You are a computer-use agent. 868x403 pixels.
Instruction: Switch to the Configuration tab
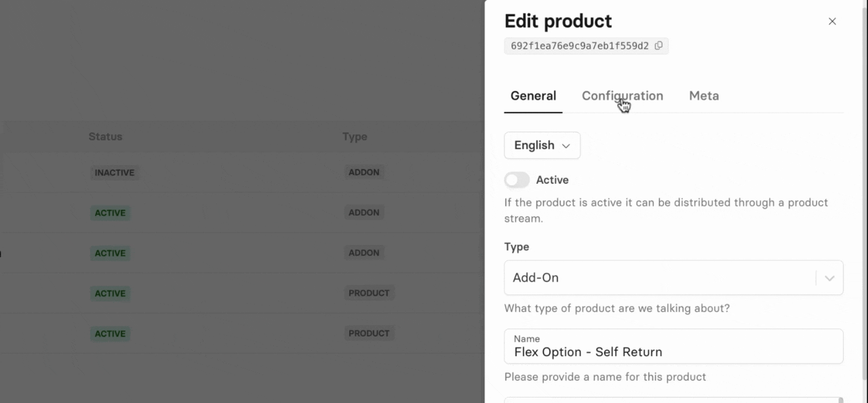click(622, 96)
